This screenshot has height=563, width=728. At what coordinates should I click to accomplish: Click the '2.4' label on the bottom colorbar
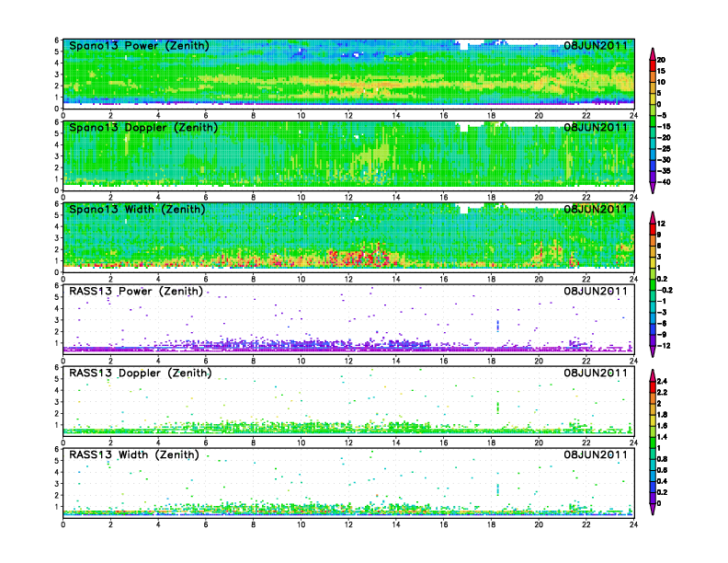[662, 382]
